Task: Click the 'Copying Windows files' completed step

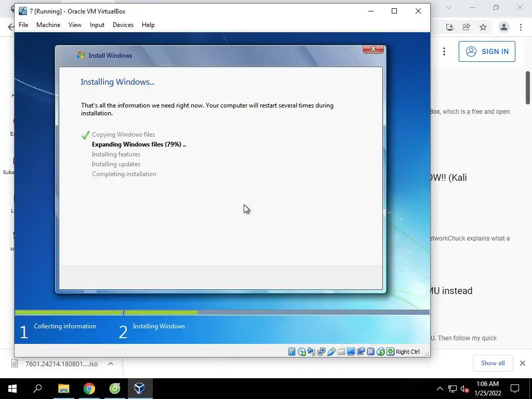Action: point(123,135)
